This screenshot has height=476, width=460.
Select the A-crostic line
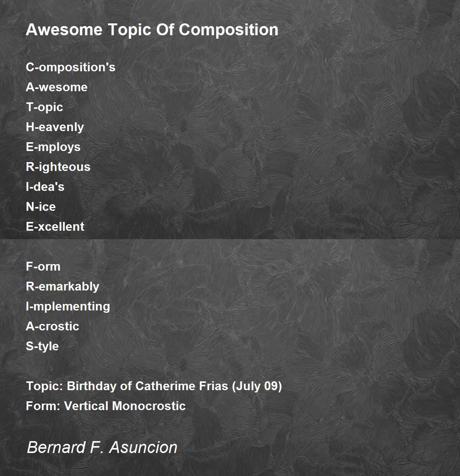point(53,327)
